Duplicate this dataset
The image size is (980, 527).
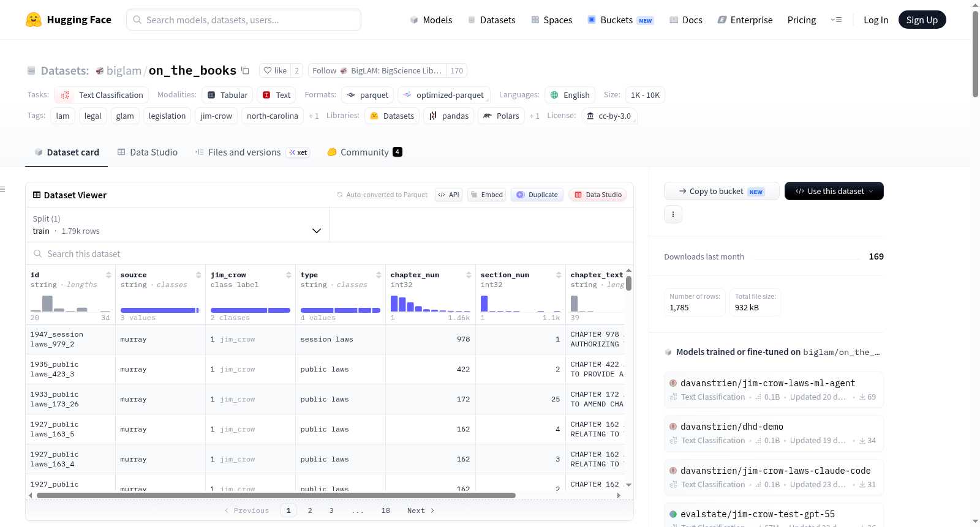[537, 195]
